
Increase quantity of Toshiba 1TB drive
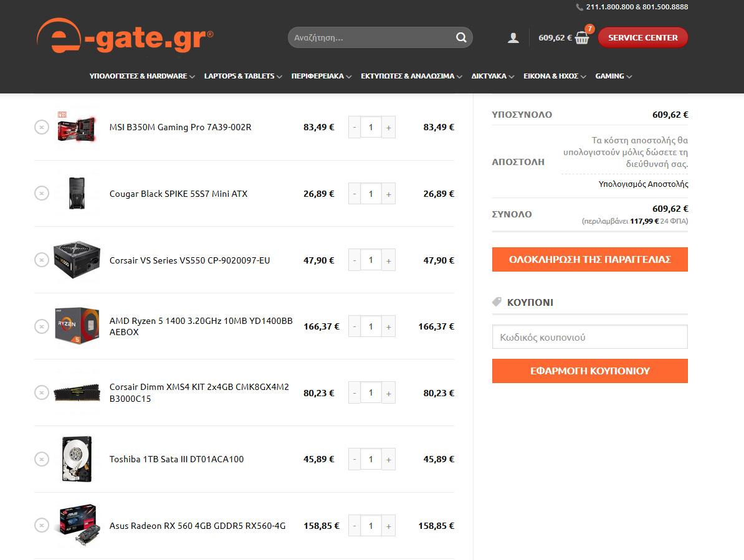[x=389, y=460]
